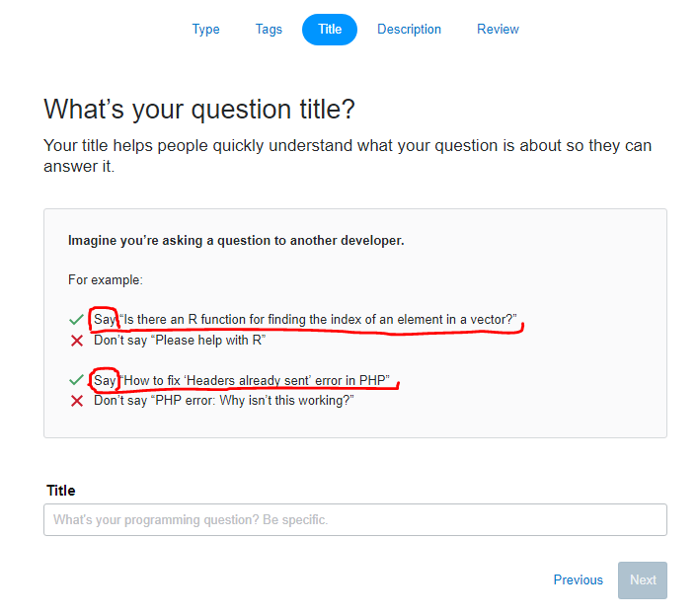This screenshot has width=697, height=616.
Task: Click the green checkmark beside the R function example
Action: pyautogui.click(x=76, y=320)
